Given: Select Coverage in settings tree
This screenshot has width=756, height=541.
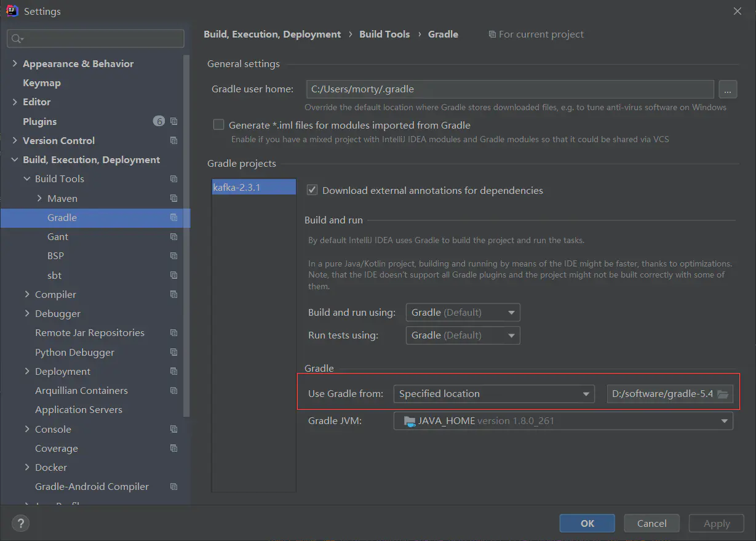Looking at the screenshot, I should point(57,448).
